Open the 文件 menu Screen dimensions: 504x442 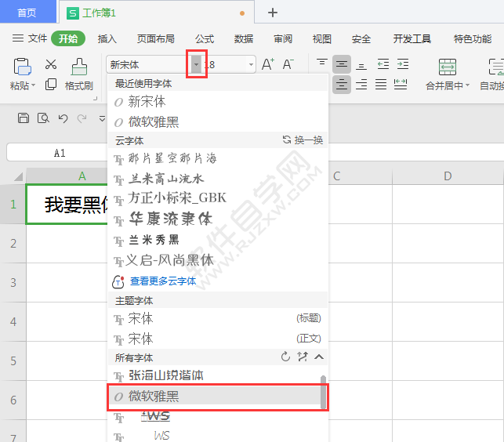click(30, 38)
